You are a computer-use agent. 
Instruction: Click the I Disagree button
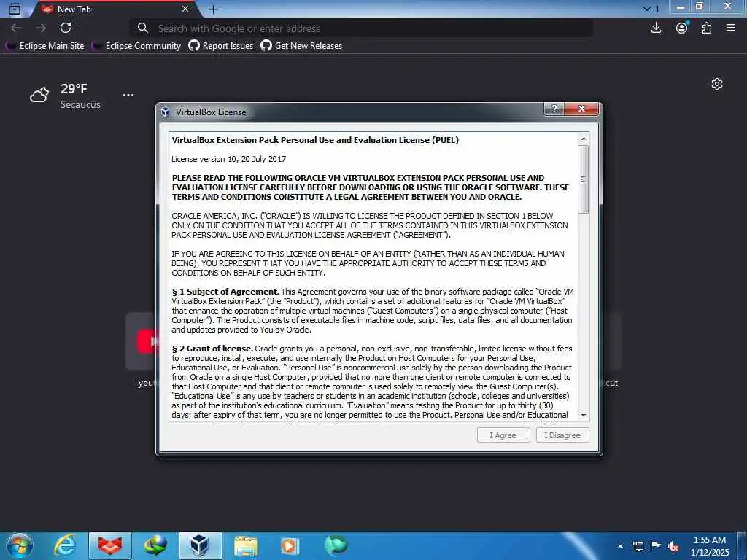coord(562,435)
